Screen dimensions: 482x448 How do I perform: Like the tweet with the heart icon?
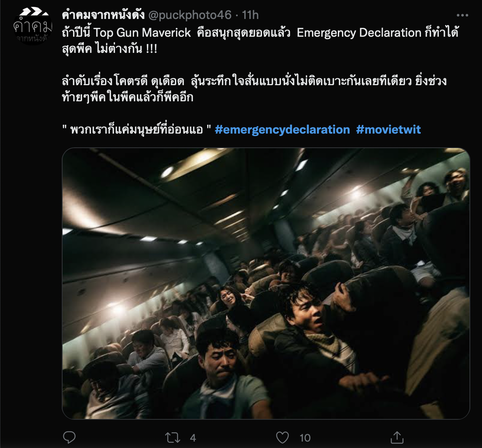tap(282, 438)
